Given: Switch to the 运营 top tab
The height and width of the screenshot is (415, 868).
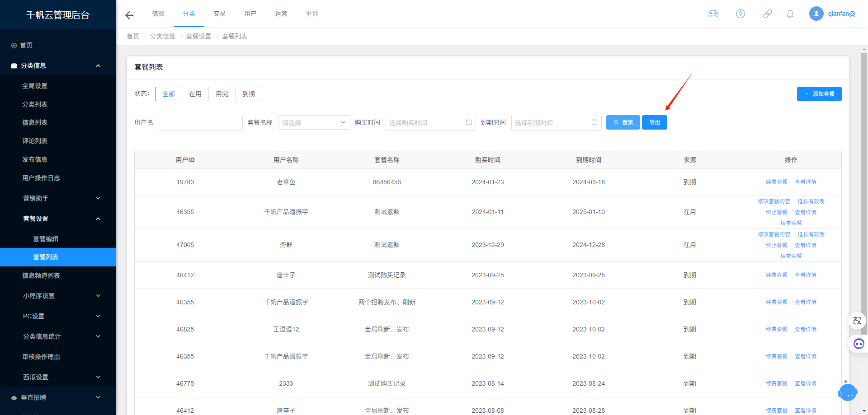Looking at the screenshot, I should [281, 14].
